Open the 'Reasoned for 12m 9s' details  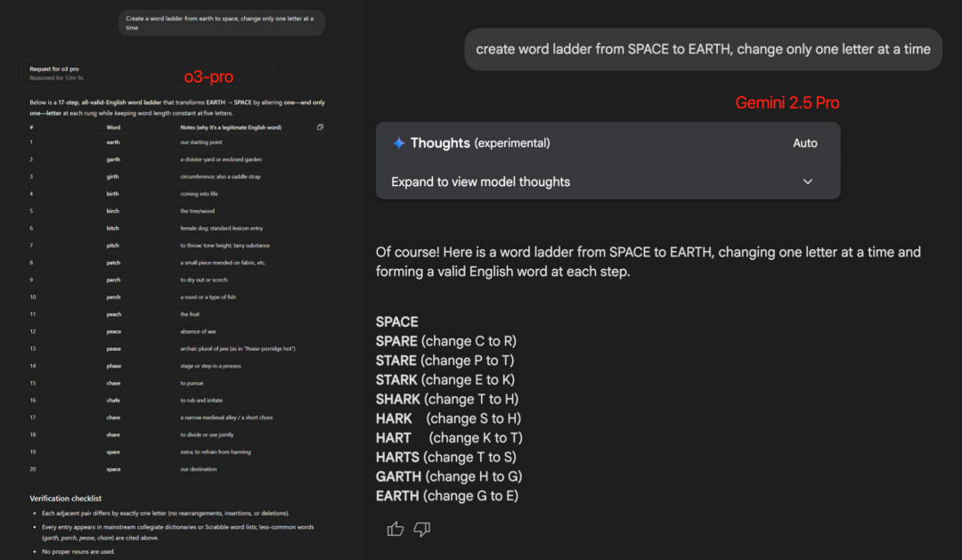[x=56, y=77]
